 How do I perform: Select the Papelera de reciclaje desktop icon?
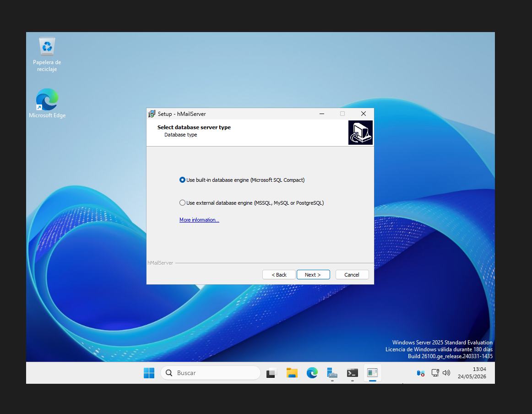click(x=47, y=54)
